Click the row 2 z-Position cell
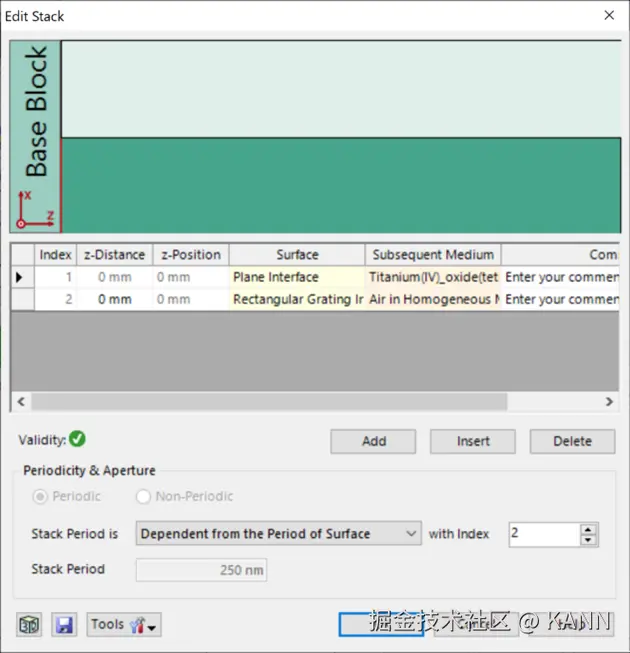630x653 pixels. (191, 299)
